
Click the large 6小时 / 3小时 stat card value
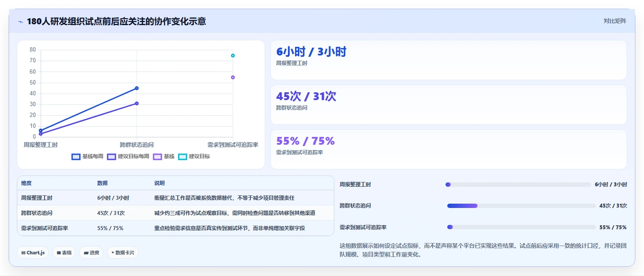point(311,52)
